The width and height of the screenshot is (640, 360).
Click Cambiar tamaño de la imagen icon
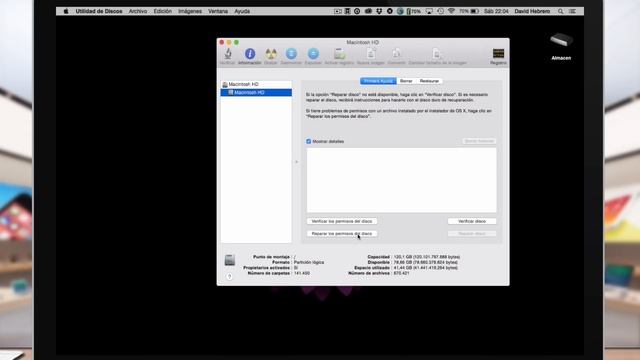click(x=437, y=54)
